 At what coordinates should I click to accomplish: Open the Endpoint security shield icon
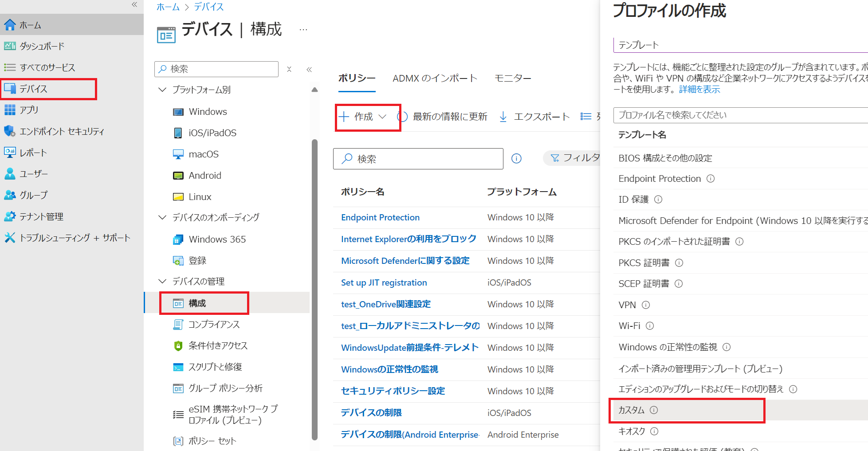click(x=10, y=131)
